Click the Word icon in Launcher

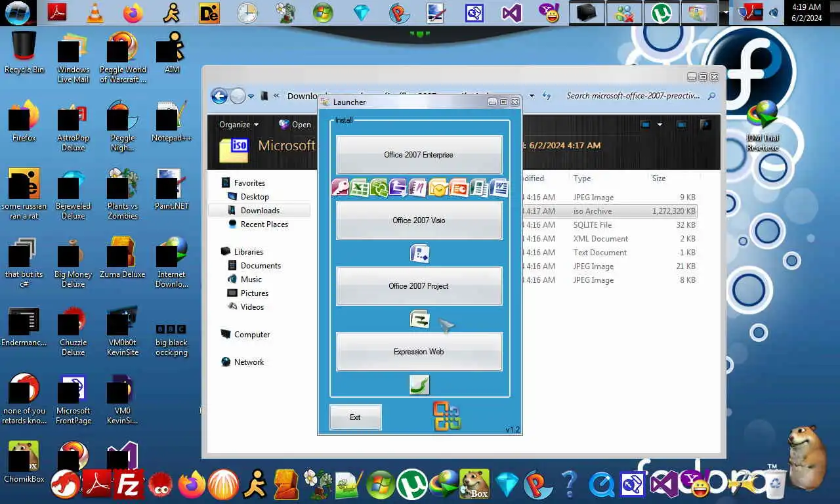[x=499, y=188]
